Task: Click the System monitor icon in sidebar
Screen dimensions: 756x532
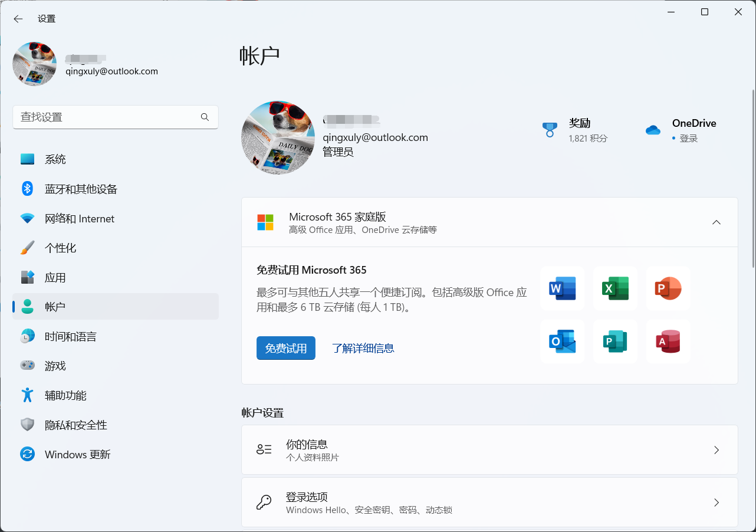Action: (27, 159)
